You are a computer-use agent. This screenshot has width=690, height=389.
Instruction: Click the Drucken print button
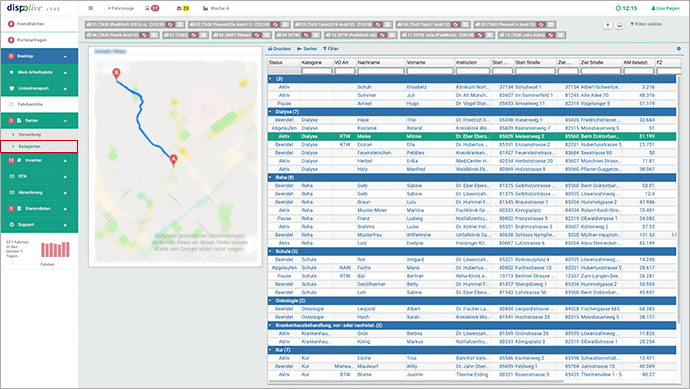[279, 49]
